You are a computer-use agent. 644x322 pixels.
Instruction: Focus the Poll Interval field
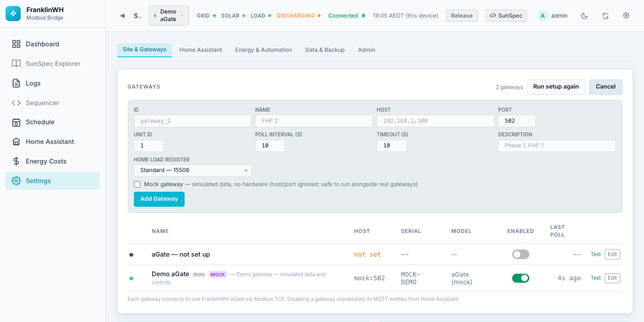tap(270, 146)
